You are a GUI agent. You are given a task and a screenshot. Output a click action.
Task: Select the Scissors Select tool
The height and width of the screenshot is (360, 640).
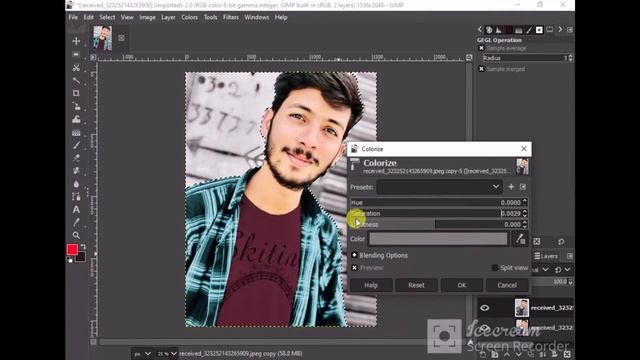click(76, 67)
